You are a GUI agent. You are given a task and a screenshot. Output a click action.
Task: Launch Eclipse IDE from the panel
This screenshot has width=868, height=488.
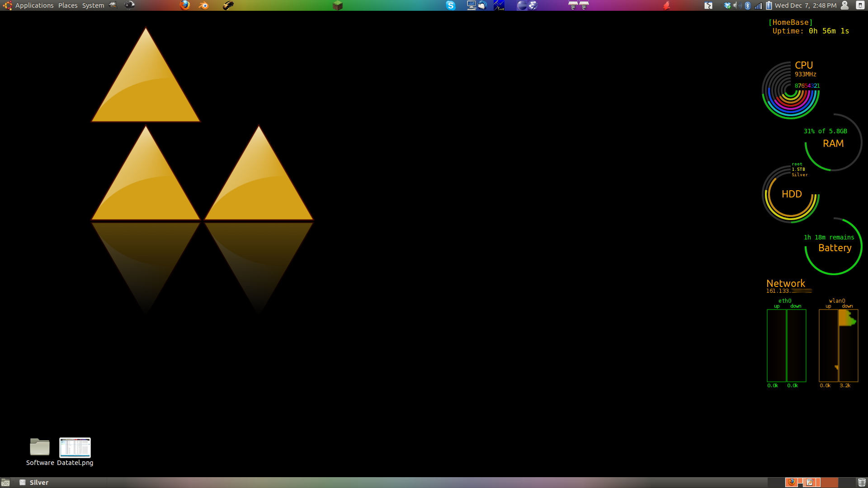(x=522, y=5)
